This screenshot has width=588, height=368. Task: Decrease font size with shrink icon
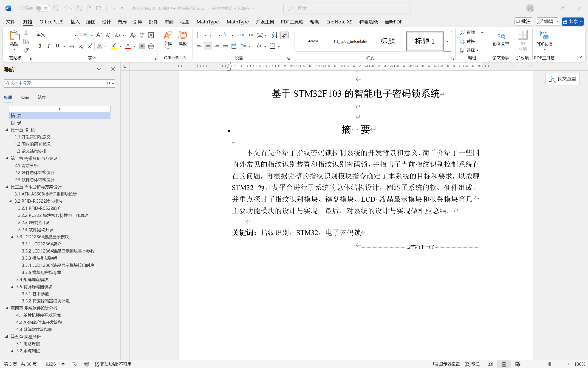tap(108, 35)
